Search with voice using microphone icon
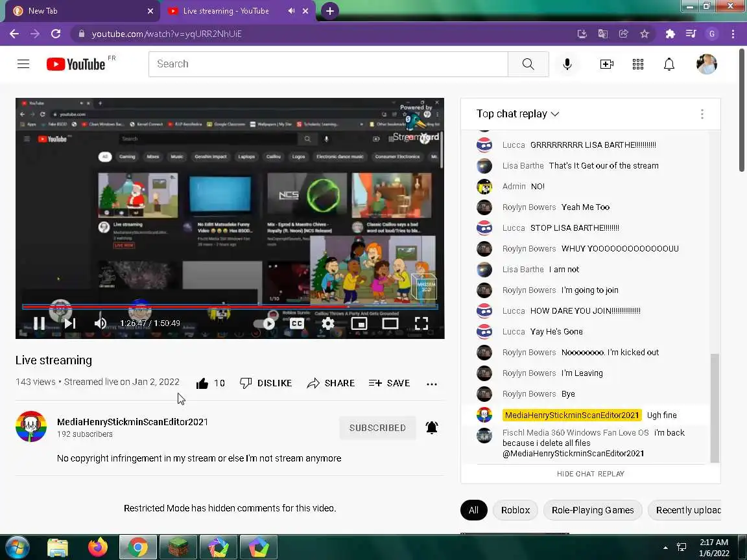The height and width of the screenshot is (560, 747). [567, 64]
